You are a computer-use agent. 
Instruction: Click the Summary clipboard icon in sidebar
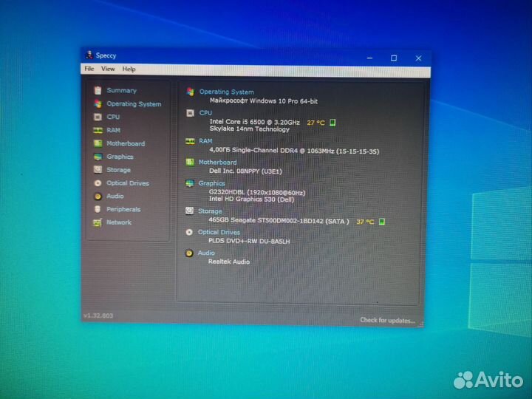click(x=98, y=90)
